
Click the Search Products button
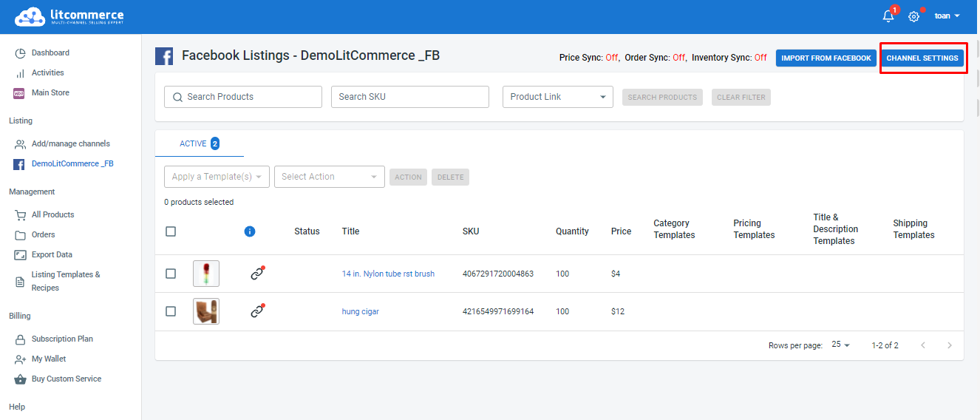[x=662, y=98]
